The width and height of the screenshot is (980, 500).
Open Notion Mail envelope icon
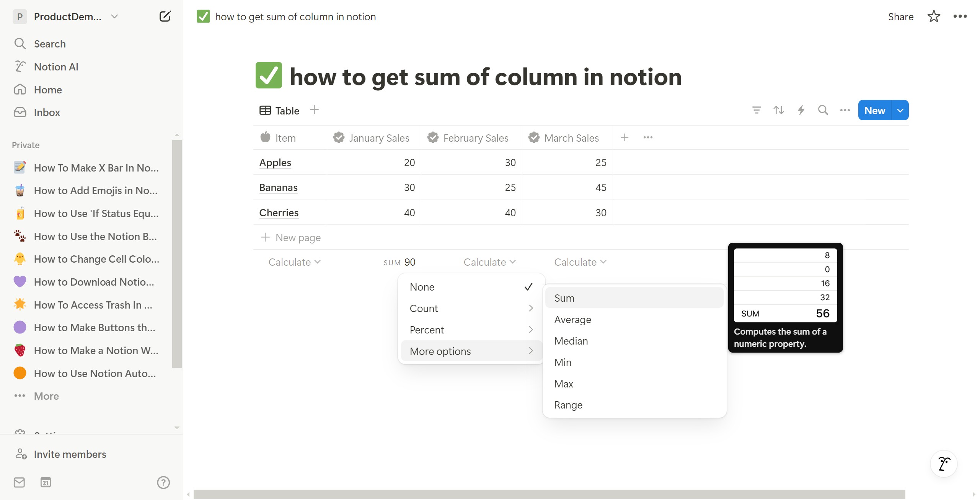click(19, 482)
